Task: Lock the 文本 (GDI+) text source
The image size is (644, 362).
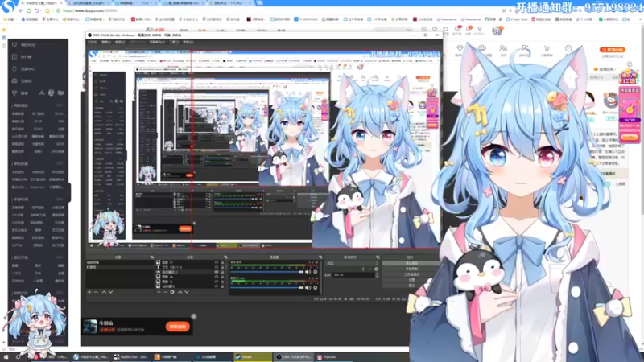Action: coord(222,267)
